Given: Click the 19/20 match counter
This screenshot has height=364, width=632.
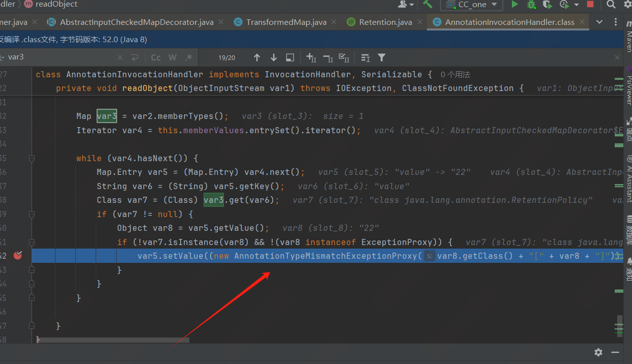Looking at the screenshot, I should (227, 57).
